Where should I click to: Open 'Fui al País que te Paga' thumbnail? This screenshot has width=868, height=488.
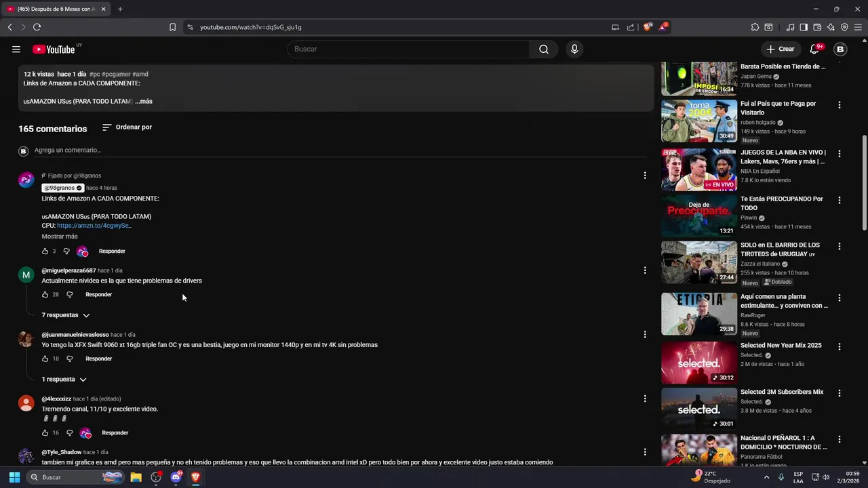tap(699, 121)
